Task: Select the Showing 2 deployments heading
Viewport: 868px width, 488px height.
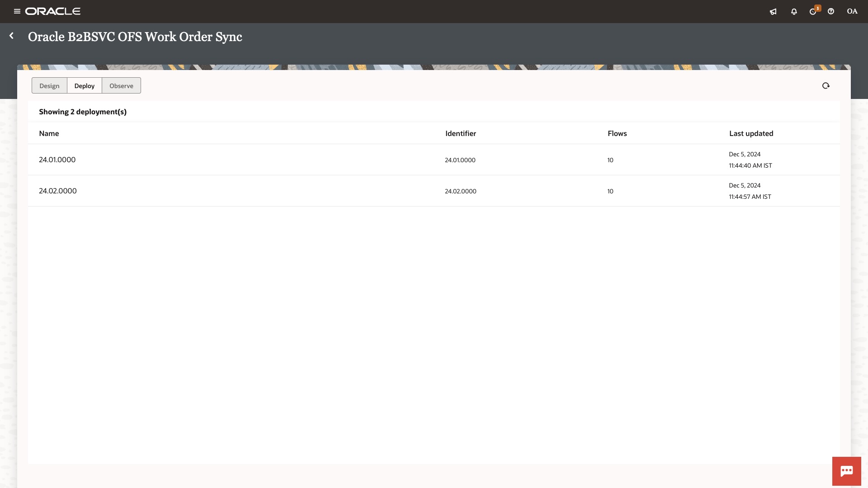Action: pyautogui.click(x=82, y=112)
